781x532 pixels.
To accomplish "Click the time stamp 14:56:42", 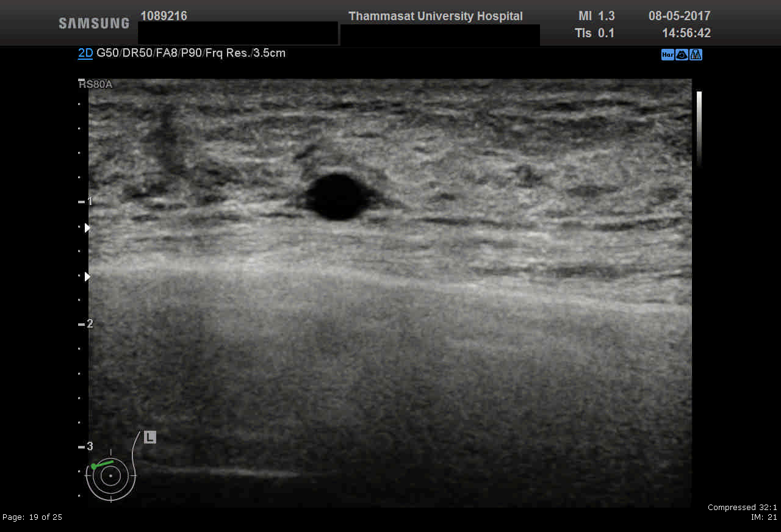I will point(686,33).
